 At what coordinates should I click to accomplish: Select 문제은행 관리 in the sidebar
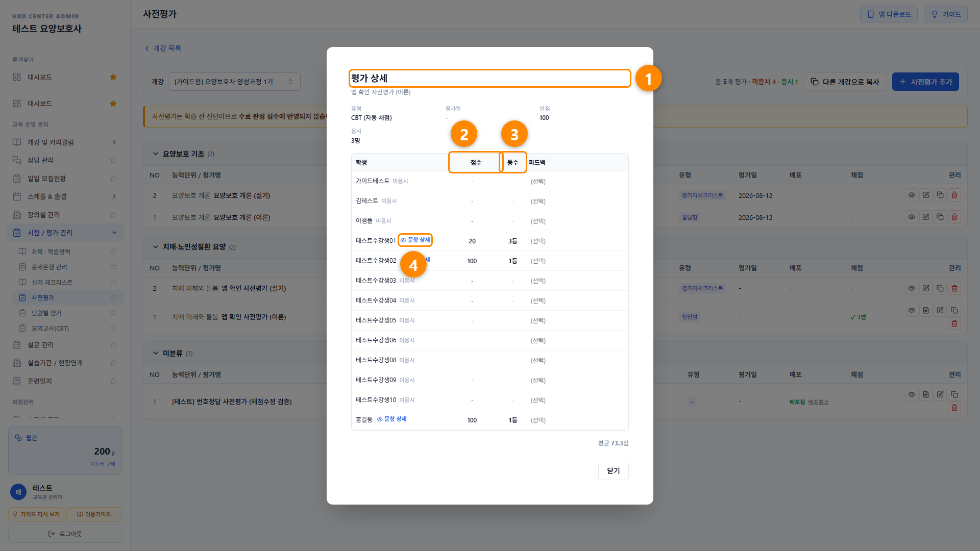pos(50,267)
